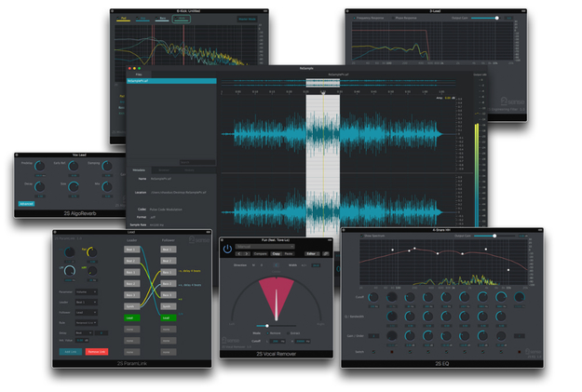Click Paste button in Vocal Remover
Viewport: 582px width, 392px height.
pos(289,254)
